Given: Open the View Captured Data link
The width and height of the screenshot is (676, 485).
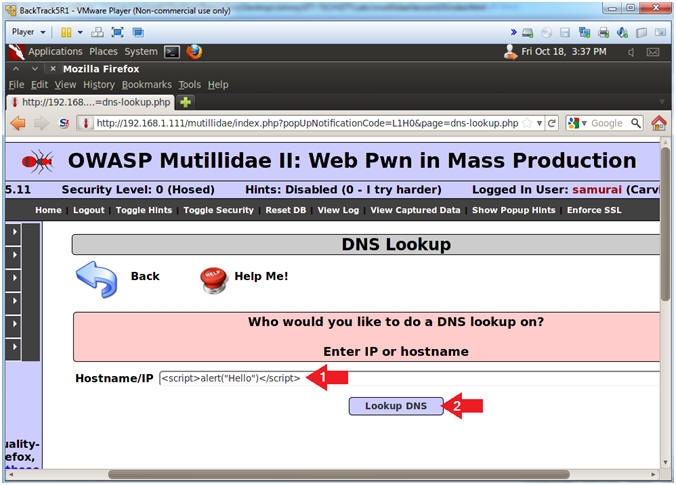Looking at the screenshot, I should [415, 210].
